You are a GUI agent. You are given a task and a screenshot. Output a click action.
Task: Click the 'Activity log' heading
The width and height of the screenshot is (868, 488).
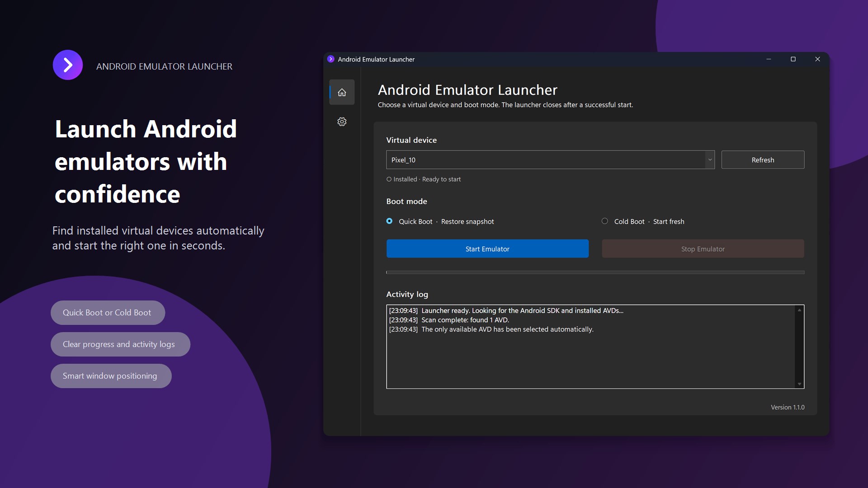pos(407,294)
